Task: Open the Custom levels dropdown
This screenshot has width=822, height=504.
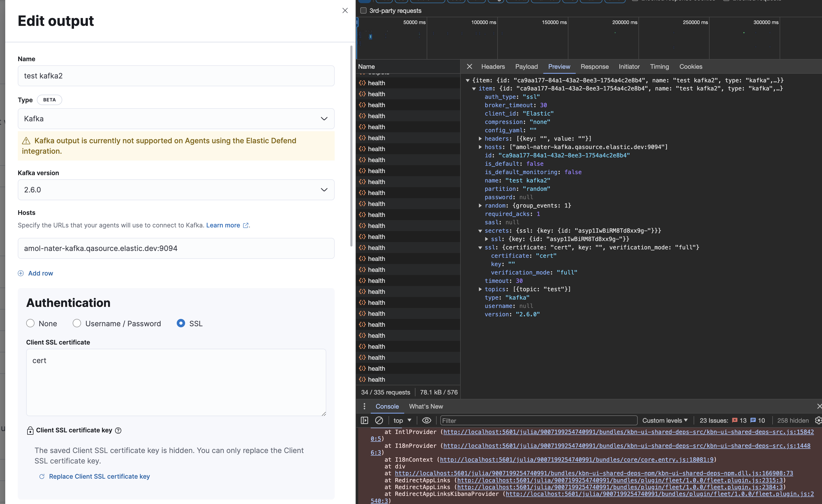Action: point(665,420)
